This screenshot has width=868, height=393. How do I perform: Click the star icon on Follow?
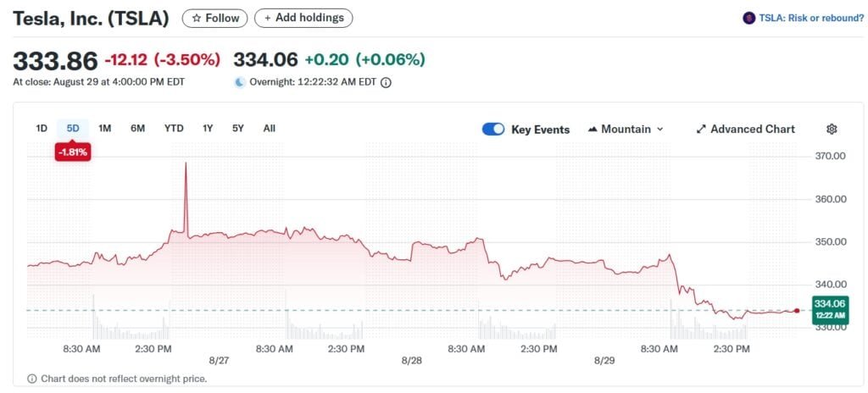[x=197, y=18]
